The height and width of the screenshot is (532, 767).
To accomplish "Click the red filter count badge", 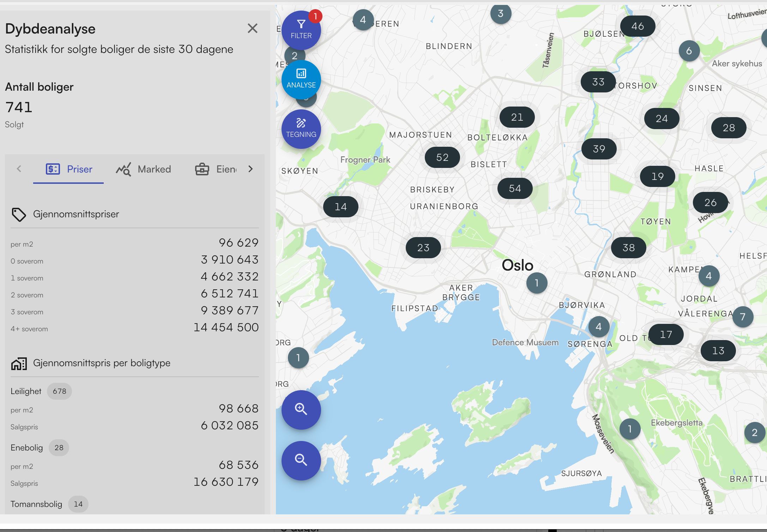I will pyautogui.click(x=315, y=16).
